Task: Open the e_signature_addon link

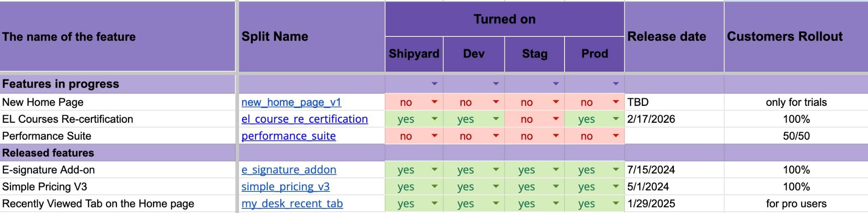Action: click(289, 170)
